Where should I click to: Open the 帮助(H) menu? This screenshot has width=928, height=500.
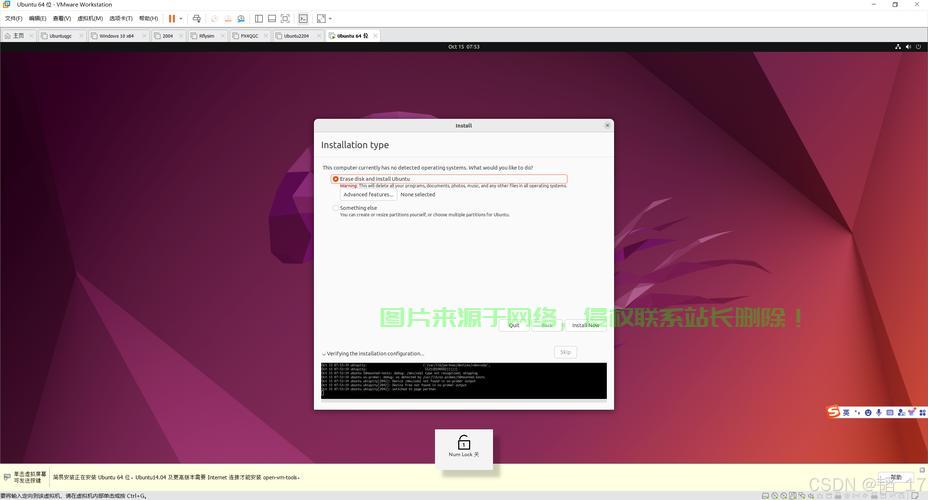(x=149, y=19)
